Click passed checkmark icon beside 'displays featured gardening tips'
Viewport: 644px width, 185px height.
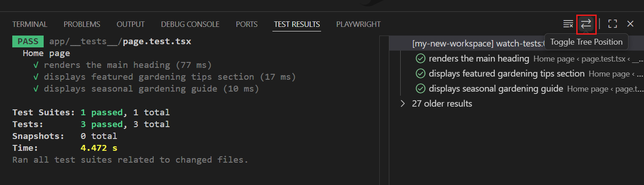[421, 74]
